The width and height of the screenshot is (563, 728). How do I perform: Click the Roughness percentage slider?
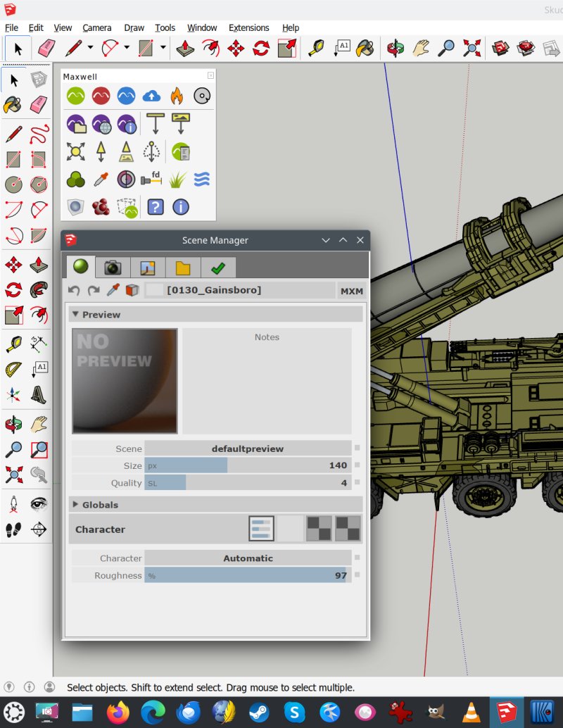coord(248,576)
